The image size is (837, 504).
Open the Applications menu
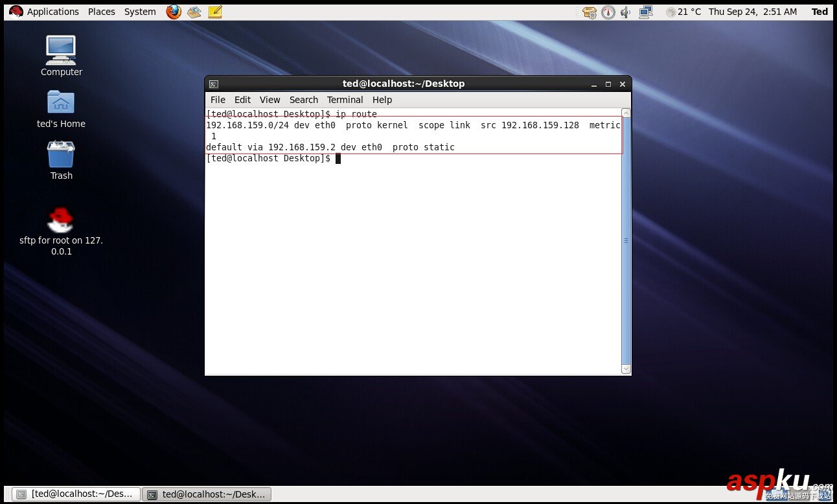pos(44,12)
